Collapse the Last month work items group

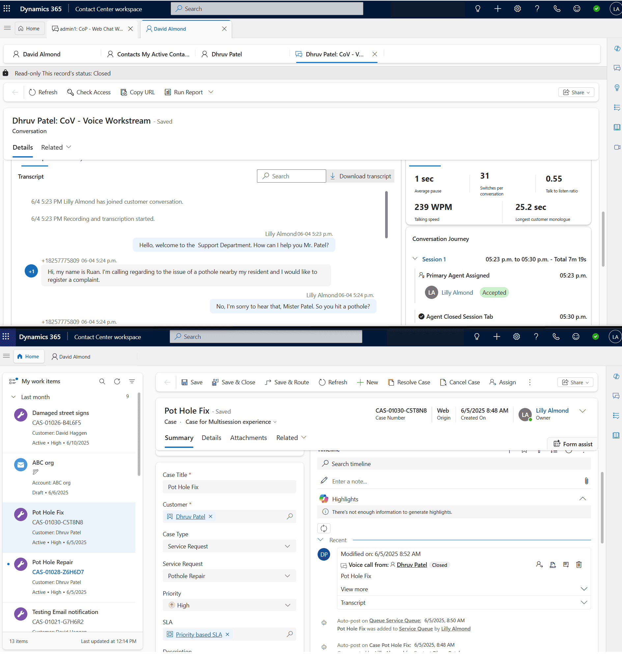pos(14,397)
